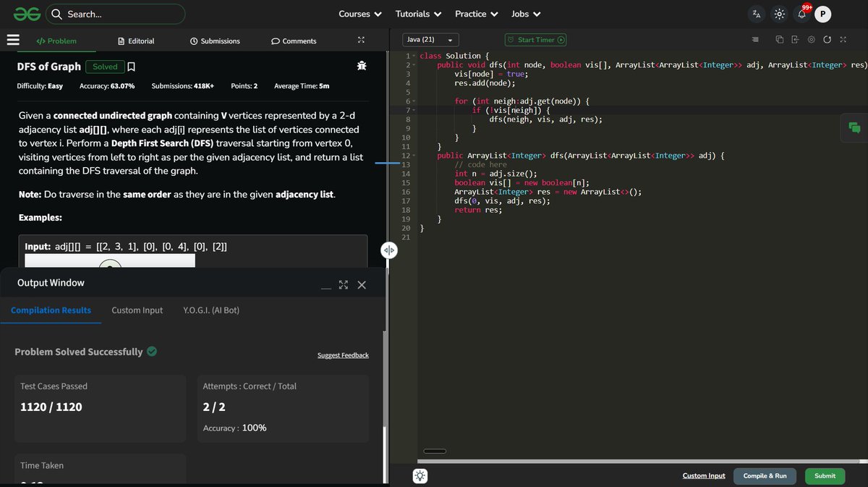Open the Tutorials dropdown menu

pos(418,14)
